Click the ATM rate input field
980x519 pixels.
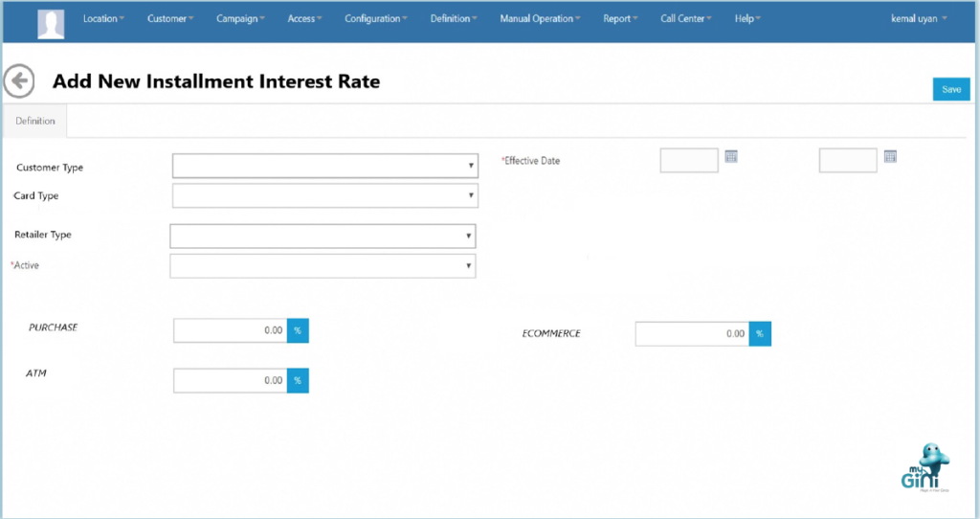point(230,381)
